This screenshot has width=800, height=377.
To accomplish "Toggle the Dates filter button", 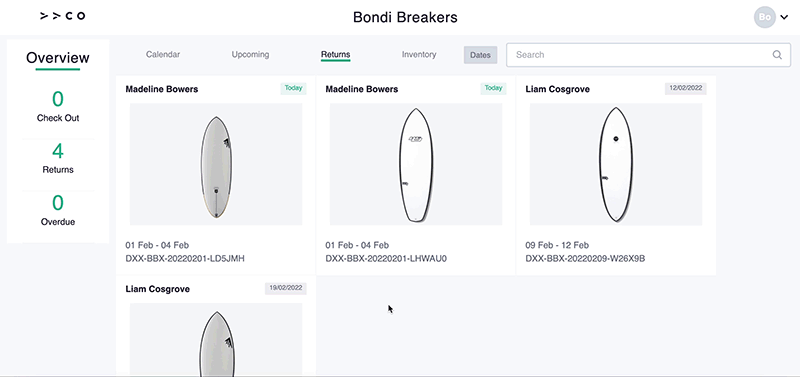I will click(x=480, y=55).
